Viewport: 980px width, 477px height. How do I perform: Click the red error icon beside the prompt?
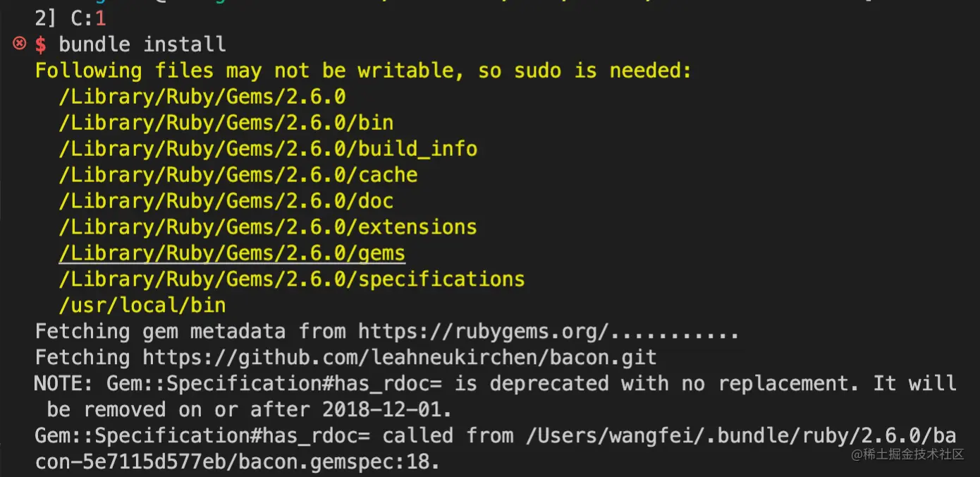[20, 44]
